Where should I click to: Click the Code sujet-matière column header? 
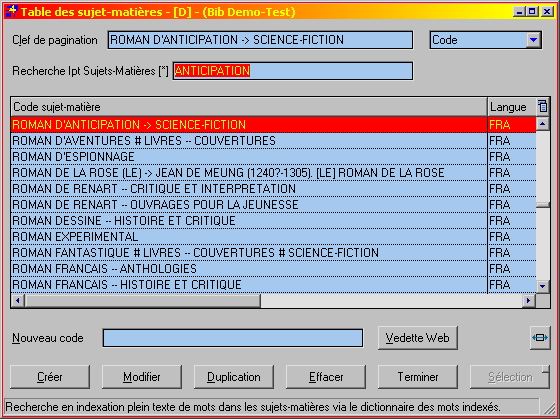pos(249,106)
